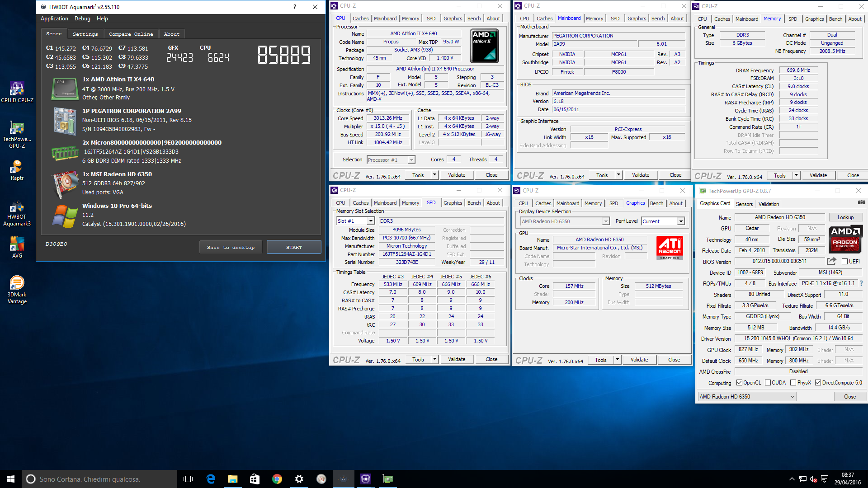Screen dimensions: 868x488
Task: Expand Tools arrow in Mainboard window
Action: [x=618, y=175]
